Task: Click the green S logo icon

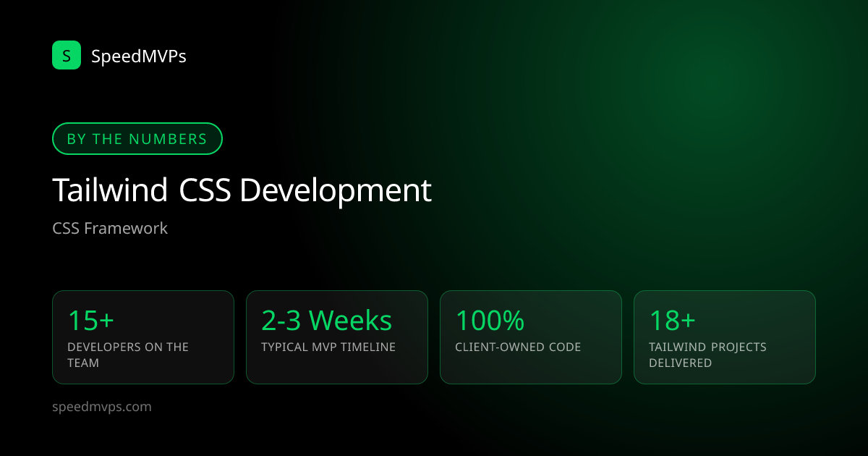Action: pyautogui.click(x=67, y=55)
